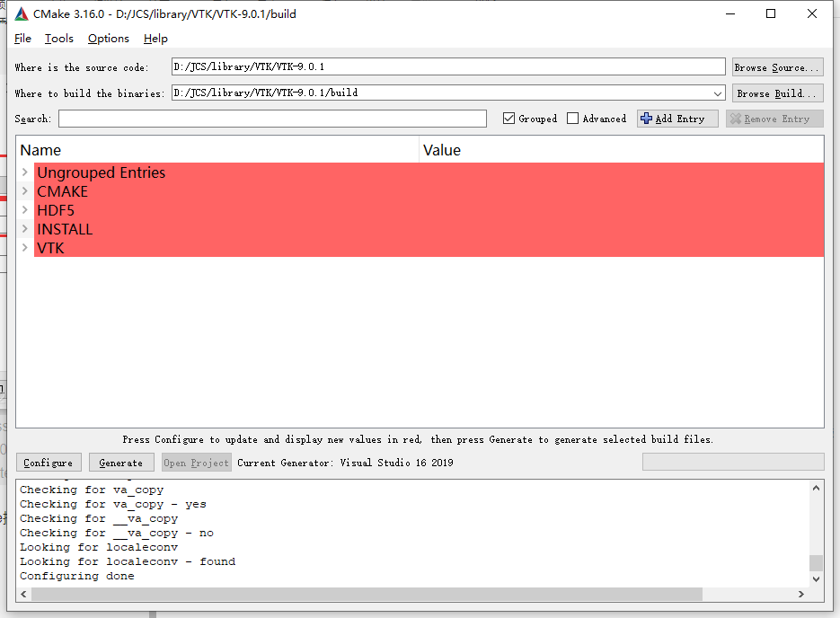
Task: Open the File menu
Action: (22, 39)
